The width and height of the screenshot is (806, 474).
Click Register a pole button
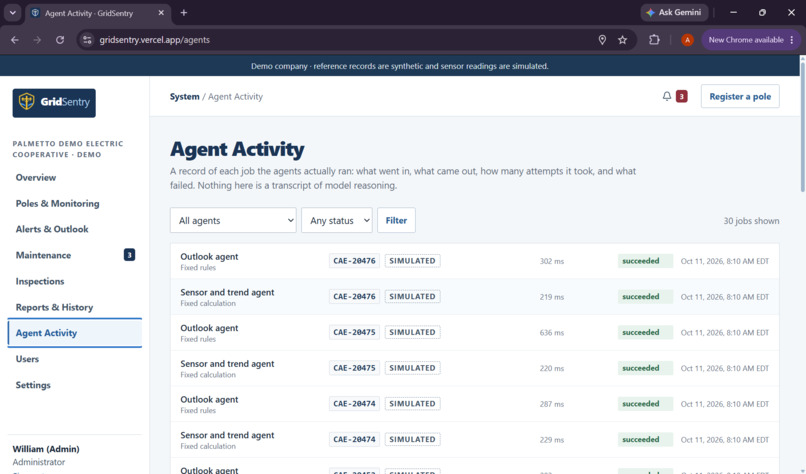coord(740,96)
